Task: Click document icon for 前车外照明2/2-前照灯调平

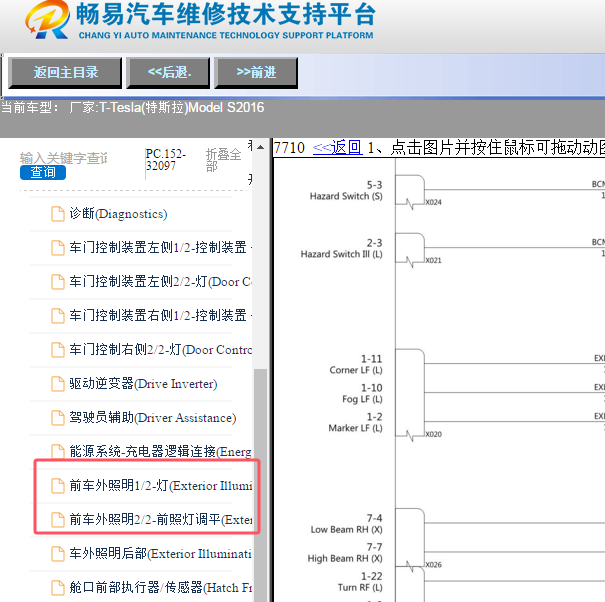Action: coord(58,520)
